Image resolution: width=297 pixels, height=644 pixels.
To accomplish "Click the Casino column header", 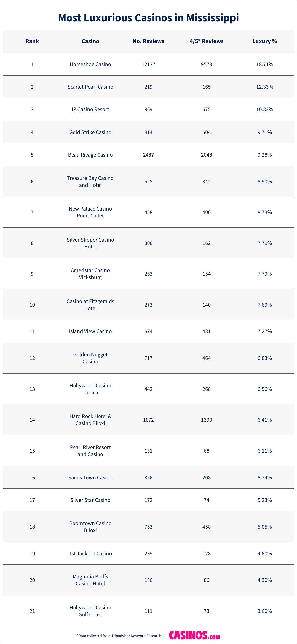I will (90, 41).
